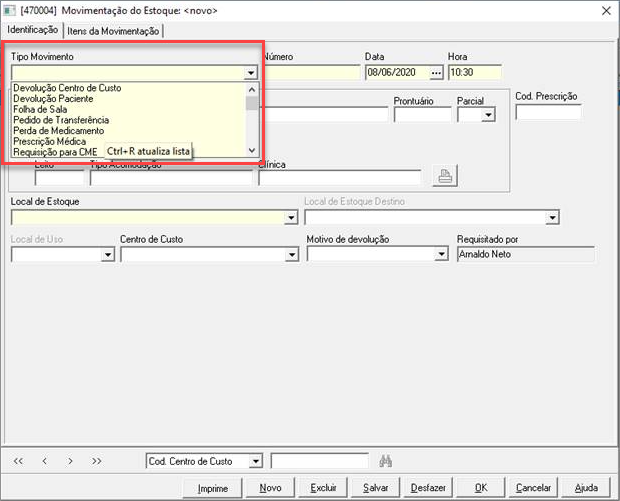Open the Cod. Centro de Custo search dropdown
Viewport: 620px width, 501px height.
coord(256,461)
